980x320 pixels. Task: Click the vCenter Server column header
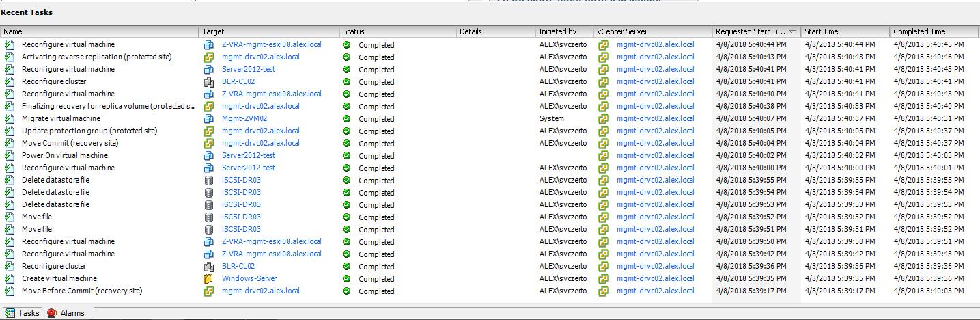(x=652, y=31)
